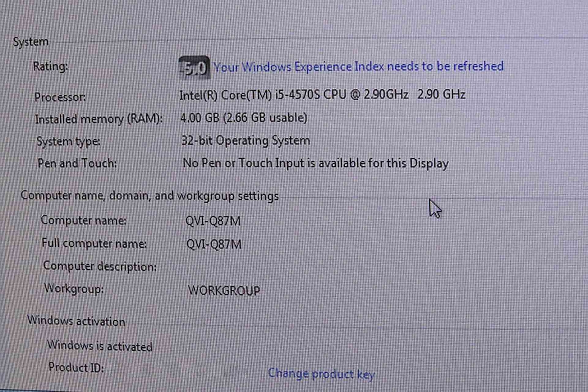Screen dimensions: 588x392
Task: Click the Full computer name value QVI-Q87M
Action: (214, 244)
